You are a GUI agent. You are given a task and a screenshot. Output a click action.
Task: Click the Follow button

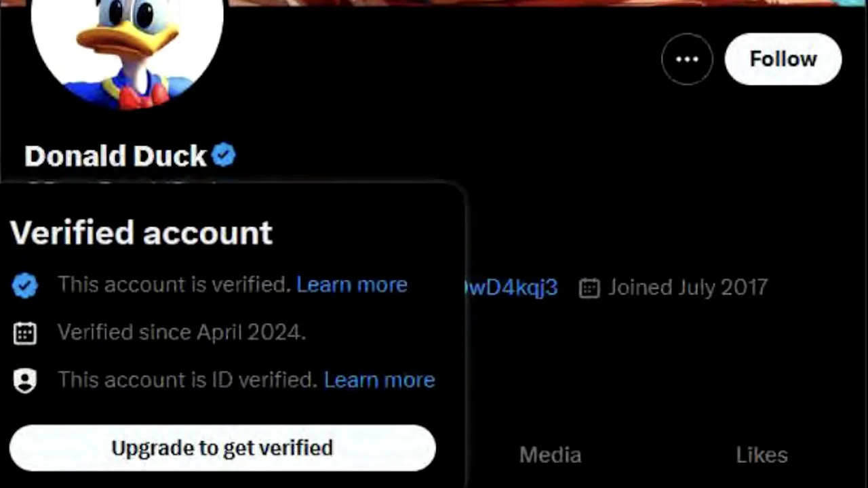pos(783,59)
